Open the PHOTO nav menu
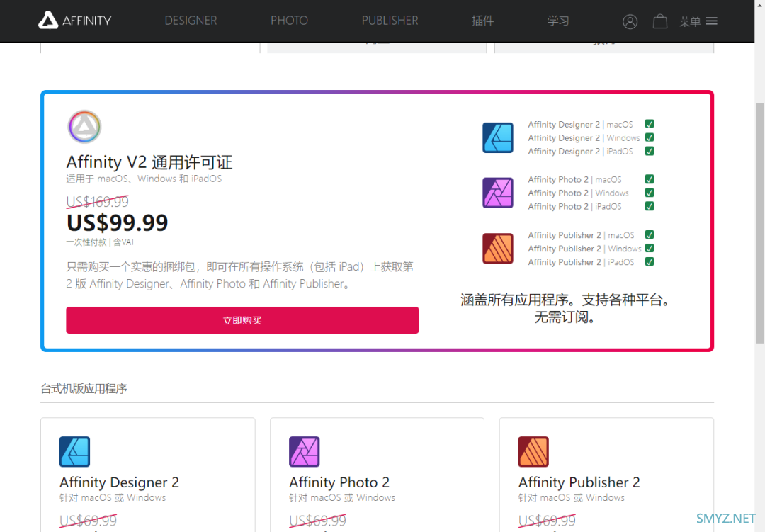Screen dimensions: 765x532 (x=289, y=21)
